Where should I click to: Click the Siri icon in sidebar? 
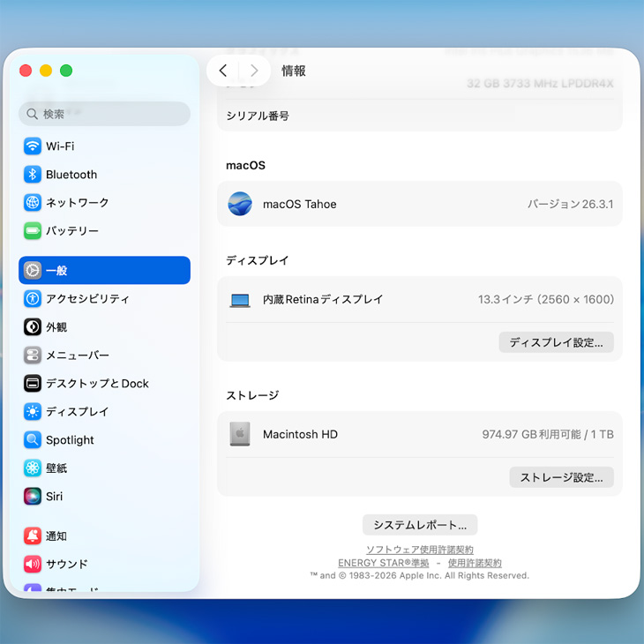click(33, 497)
